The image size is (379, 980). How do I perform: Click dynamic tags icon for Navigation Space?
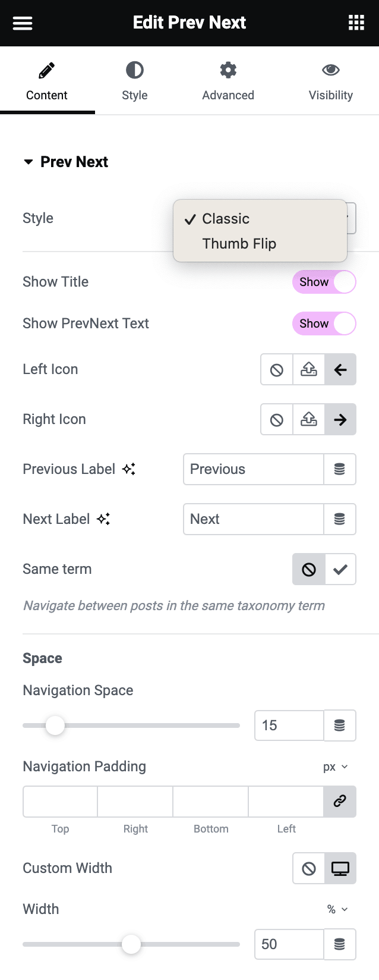[x=340, y=725]
